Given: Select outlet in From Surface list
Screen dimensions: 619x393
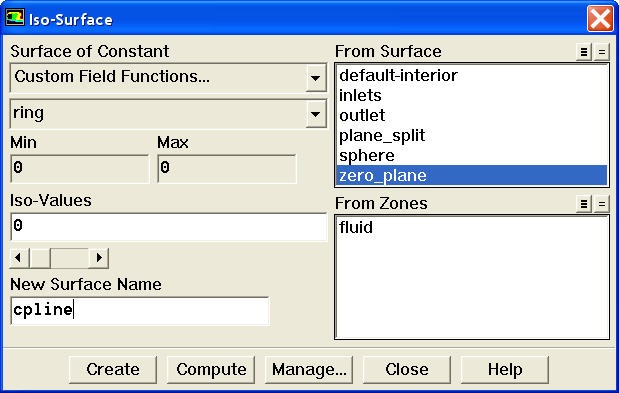Looking at the screenshot, I should [471, 116].
